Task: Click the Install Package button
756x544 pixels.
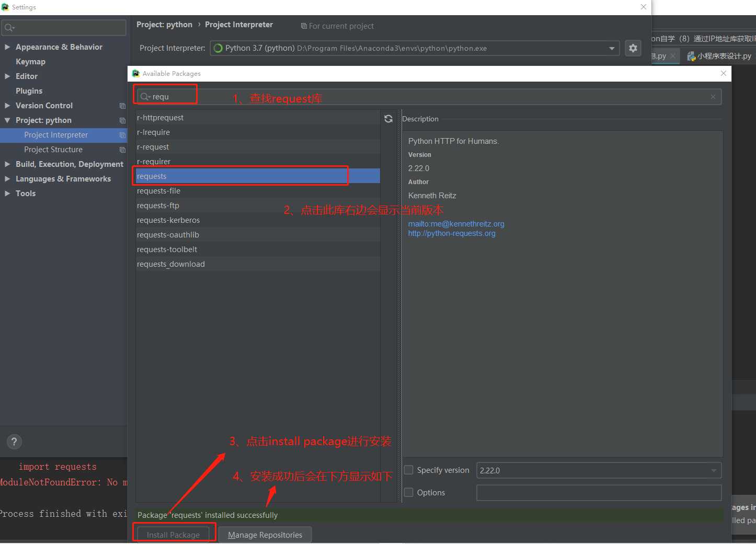Action: 173,535
